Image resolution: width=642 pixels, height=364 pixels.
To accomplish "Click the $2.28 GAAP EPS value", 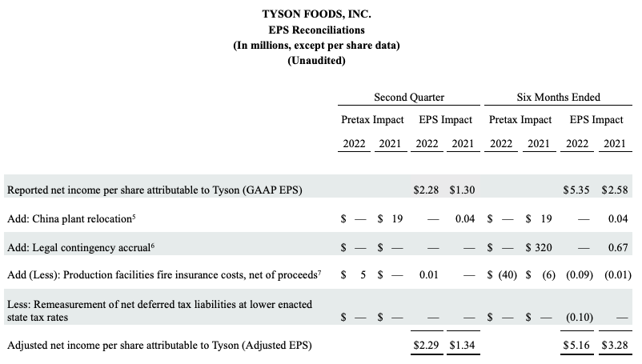I will (x=425, y=190).
